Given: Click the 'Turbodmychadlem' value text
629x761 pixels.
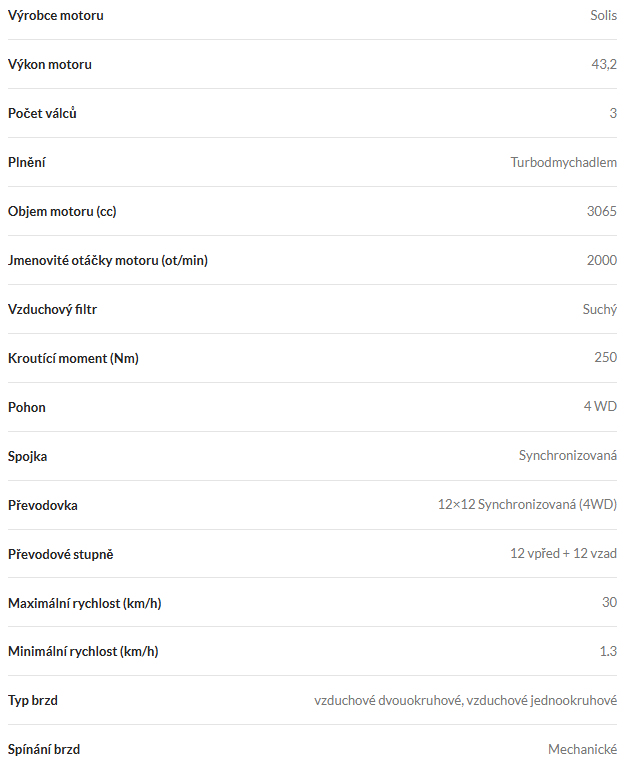Looking at the screenshot, I should pos(563,162).
